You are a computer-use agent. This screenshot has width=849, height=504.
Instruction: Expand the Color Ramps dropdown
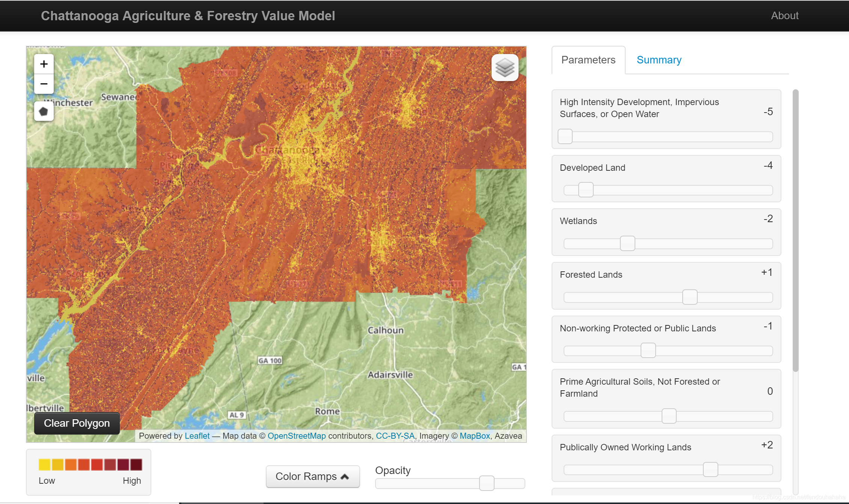tap(312, 476)
